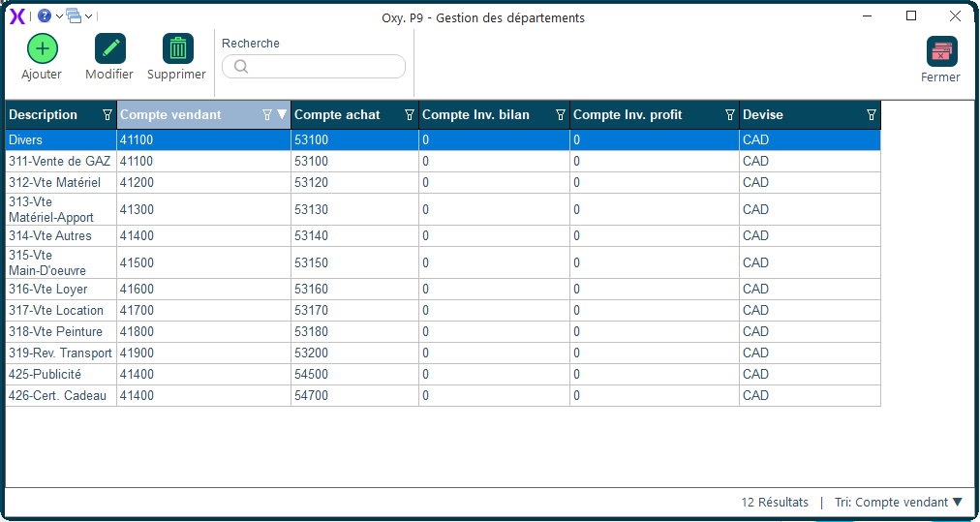
Task: Click the Fermer window icon
Action: [x=942, y=51]
